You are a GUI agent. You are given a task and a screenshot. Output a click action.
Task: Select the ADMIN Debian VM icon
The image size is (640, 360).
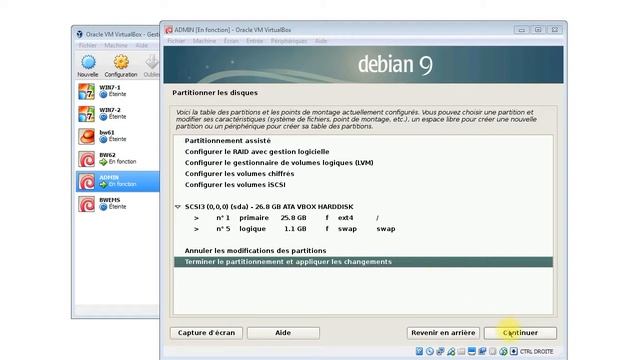87,182
